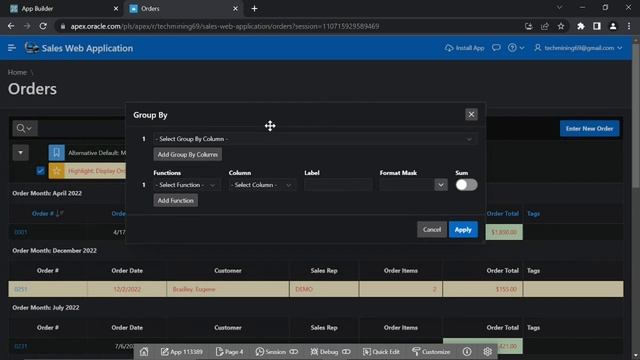Click the developer toolbar Home icon
Image resolution: width=640 pixels, height=360 pixels.
tap(144, 351)
